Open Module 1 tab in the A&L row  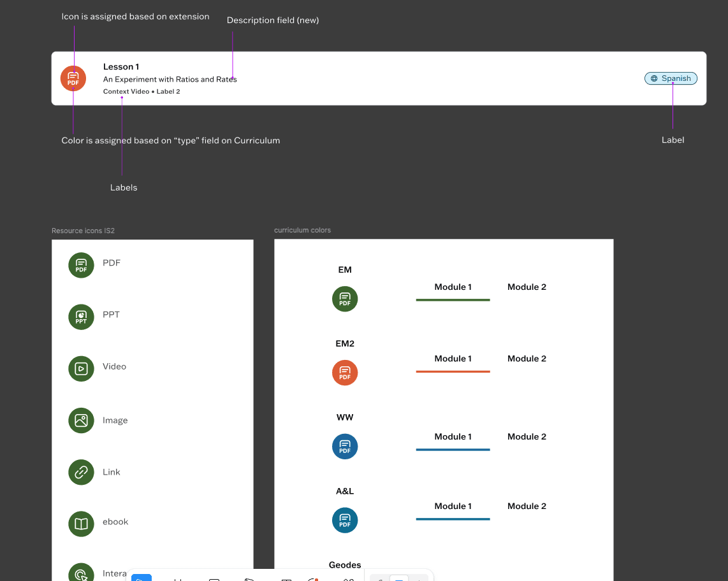click(453, 506)
